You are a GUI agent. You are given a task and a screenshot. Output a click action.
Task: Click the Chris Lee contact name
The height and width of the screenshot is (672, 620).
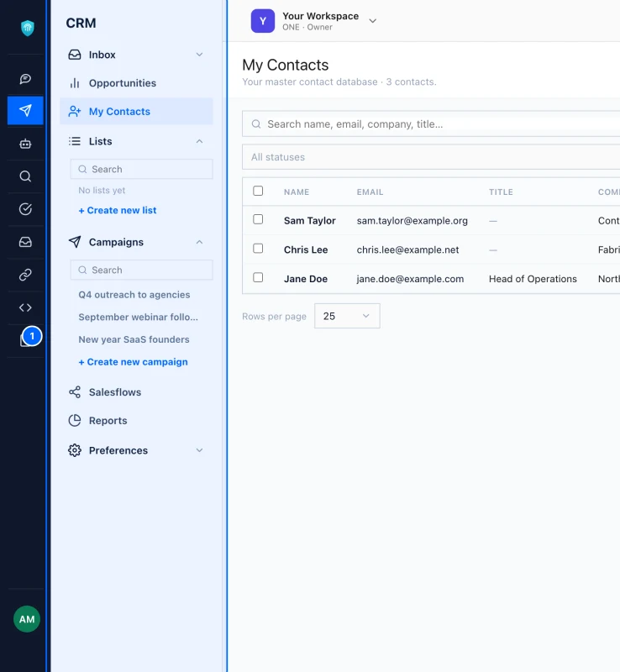tap(306, 249)
